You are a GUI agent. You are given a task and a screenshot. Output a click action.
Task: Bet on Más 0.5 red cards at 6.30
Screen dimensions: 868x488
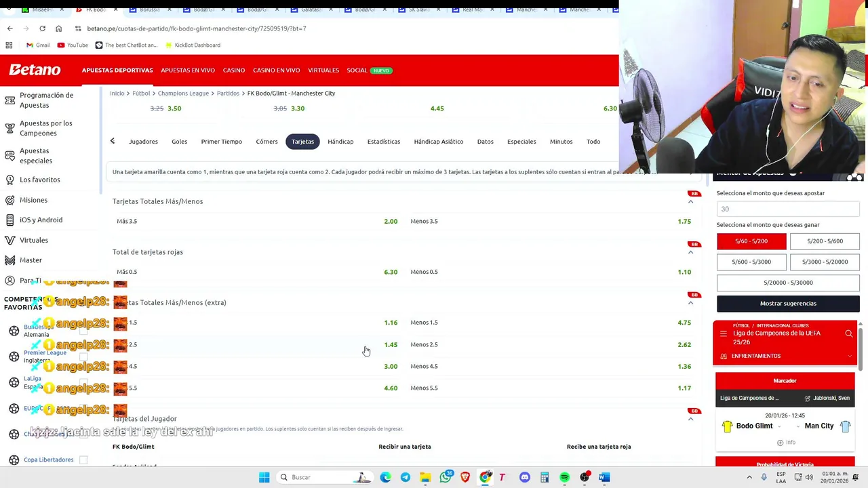pyautogui.click(x=257, y=272)
